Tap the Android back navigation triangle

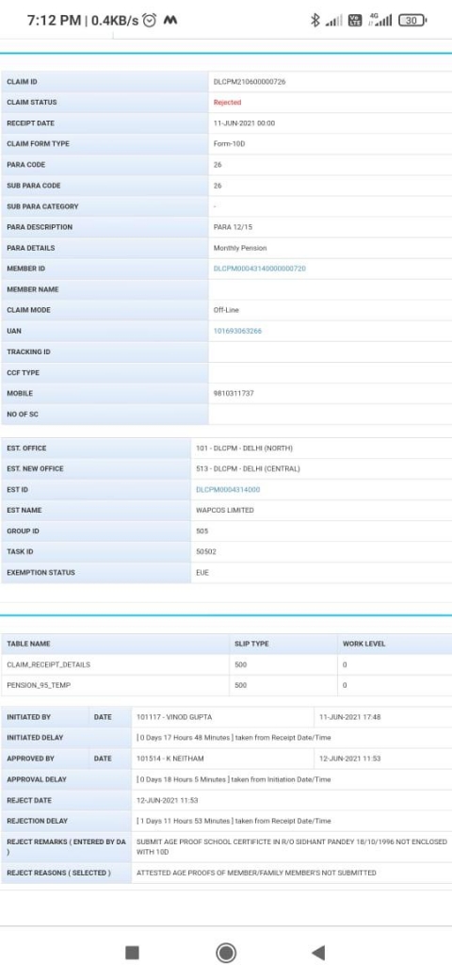318,953
